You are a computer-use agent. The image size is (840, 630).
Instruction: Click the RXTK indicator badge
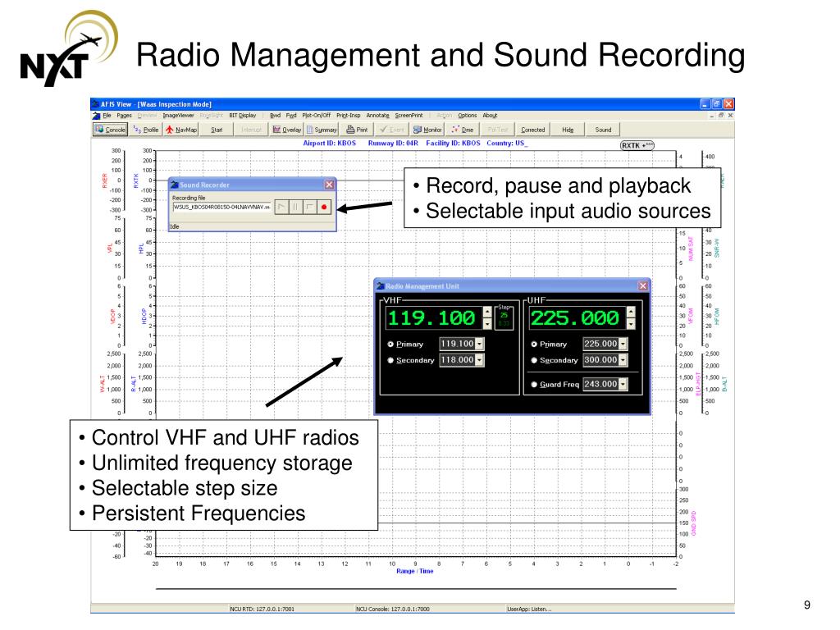coord(637,145)
